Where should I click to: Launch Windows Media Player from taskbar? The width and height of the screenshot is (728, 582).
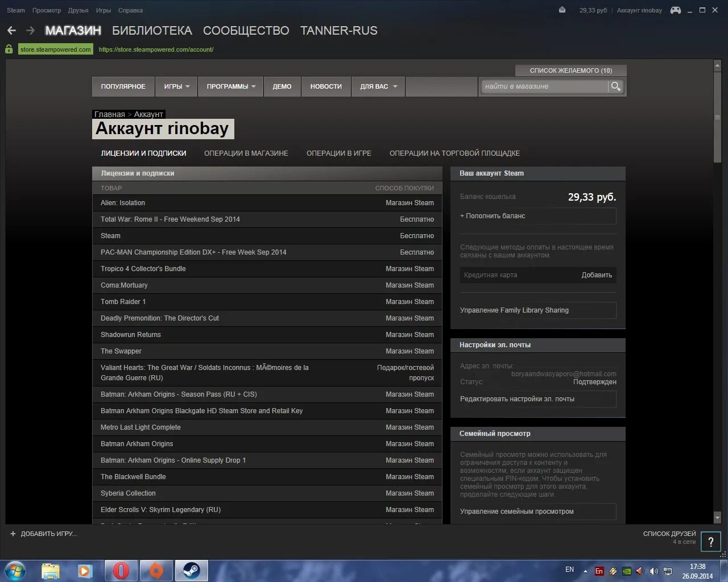pos(85,571)
